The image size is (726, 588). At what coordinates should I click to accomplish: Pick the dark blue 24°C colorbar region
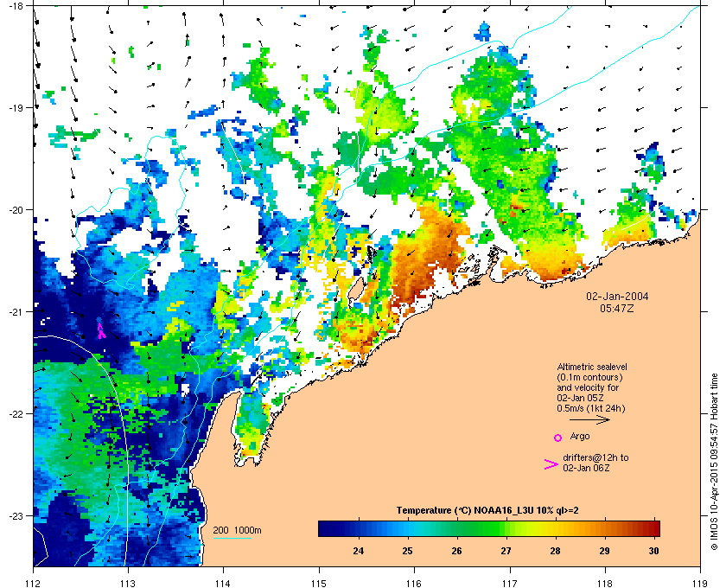(x=358, y=528)
